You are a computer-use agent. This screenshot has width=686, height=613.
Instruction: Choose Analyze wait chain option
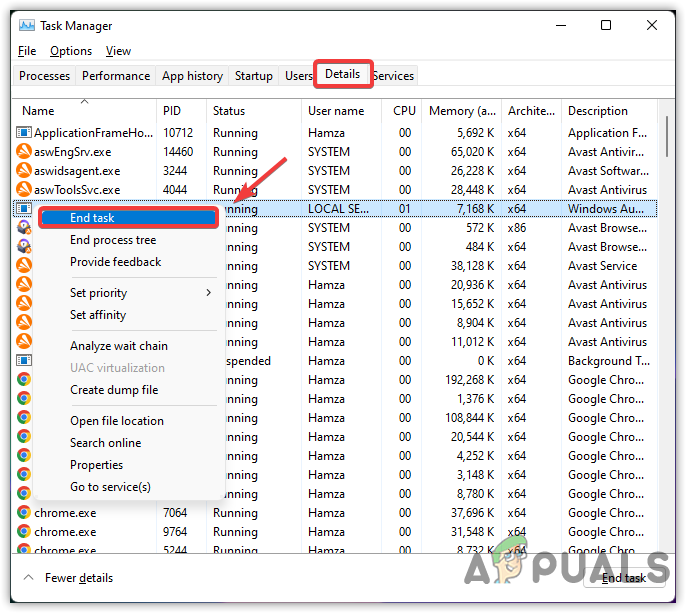(x=128, y=346)
